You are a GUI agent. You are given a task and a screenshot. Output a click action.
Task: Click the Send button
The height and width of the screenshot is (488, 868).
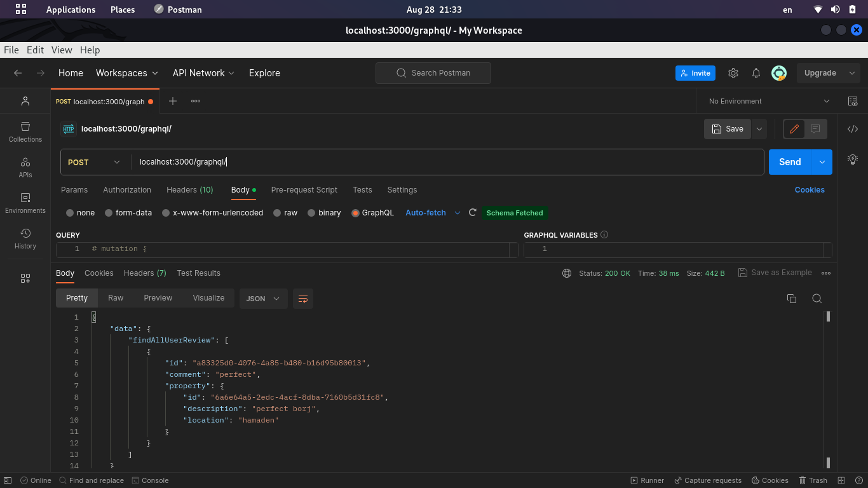790,162
